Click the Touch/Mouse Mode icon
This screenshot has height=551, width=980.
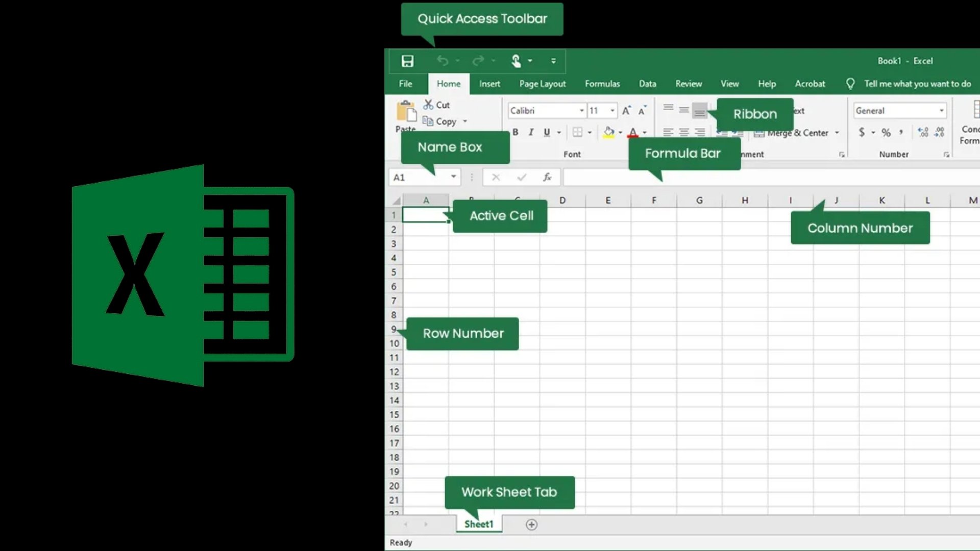516,61
